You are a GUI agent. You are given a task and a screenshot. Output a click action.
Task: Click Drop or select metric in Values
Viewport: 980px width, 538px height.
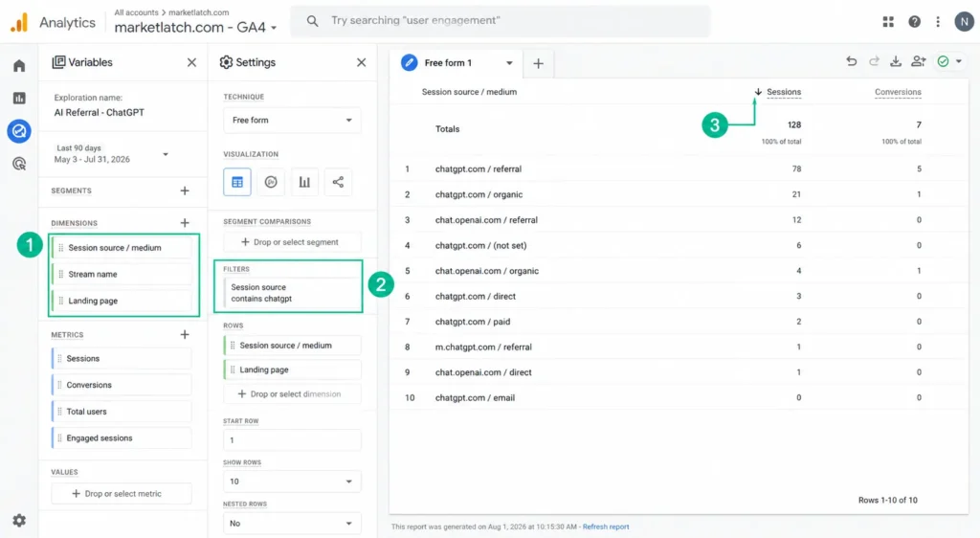coord(122,494)
